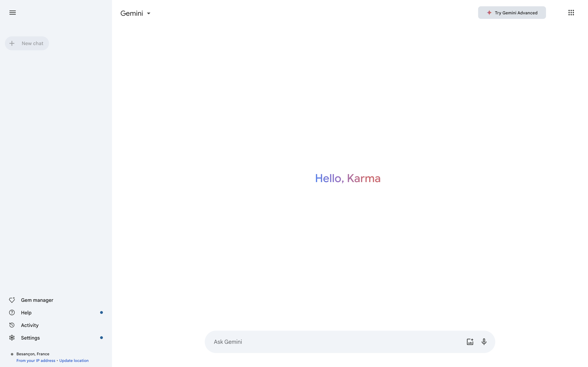Screen dimensions: 588x367
Task: Focus the Ask Gemini input field
Action: (335, 342)
